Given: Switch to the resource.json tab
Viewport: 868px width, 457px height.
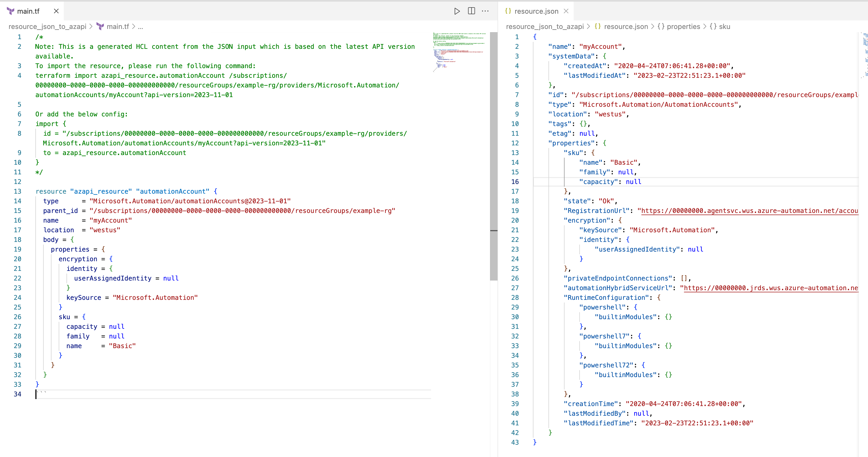Looking at the screenshot, I should [x=537, y=11].
